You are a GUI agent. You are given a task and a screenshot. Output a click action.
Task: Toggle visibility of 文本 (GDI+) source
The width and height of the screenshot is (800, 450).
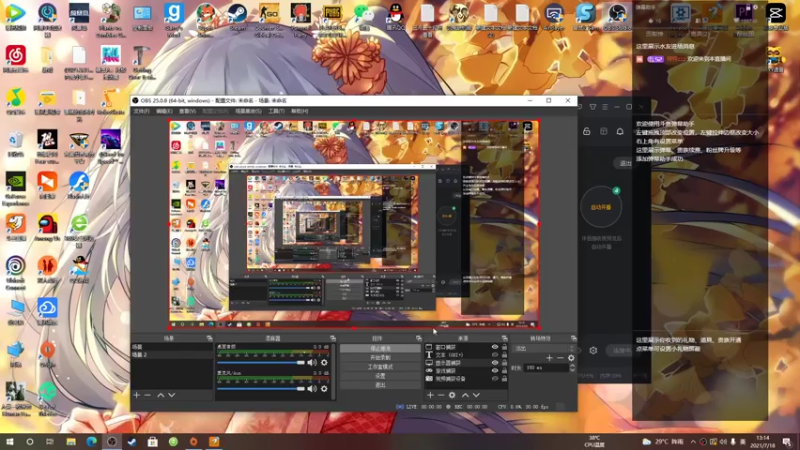click(494, 355)
